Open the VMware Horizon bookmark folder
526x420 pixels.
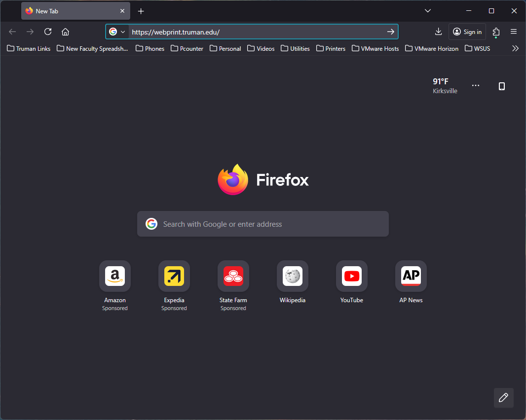click(x=432, y=49)
